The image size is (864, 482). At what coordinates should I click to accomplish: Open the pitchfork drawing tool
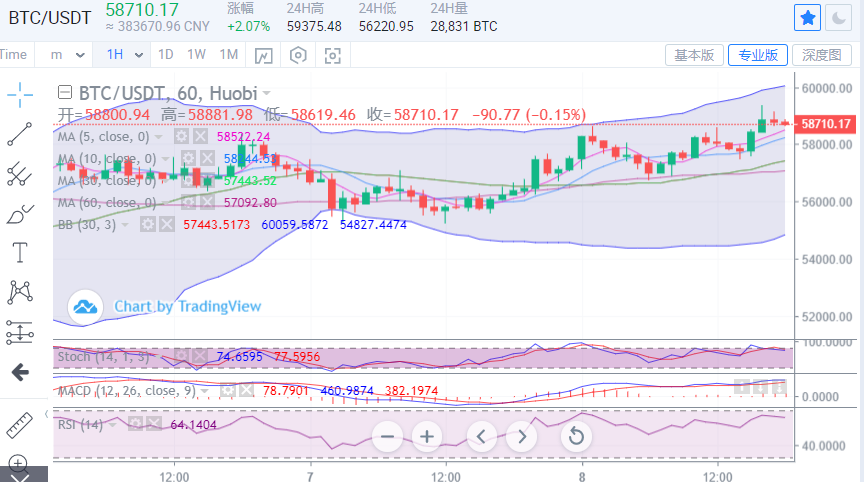pyautogui.click(x=20, y=174)
